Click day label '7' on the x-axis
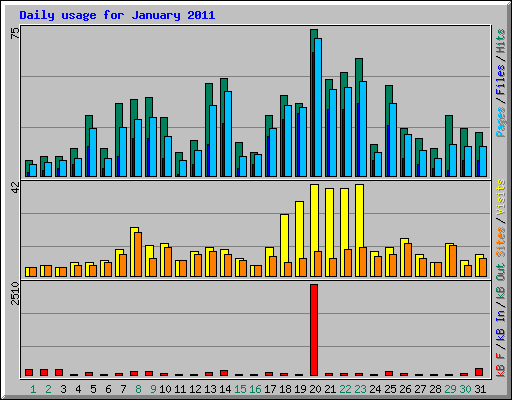Image resolution: width=512 pixels, height=400 pixels. coord(123,389)
